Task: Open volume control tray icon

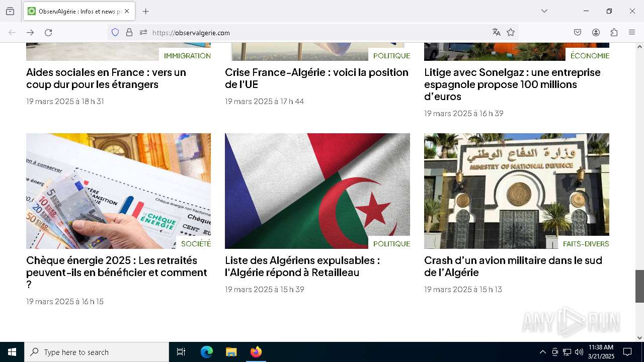Action: click(x=579, y=352)
